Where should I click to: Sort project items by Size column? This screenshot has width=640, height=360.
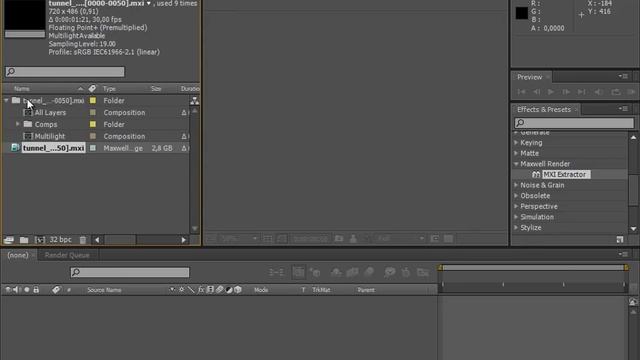(156, 89)
